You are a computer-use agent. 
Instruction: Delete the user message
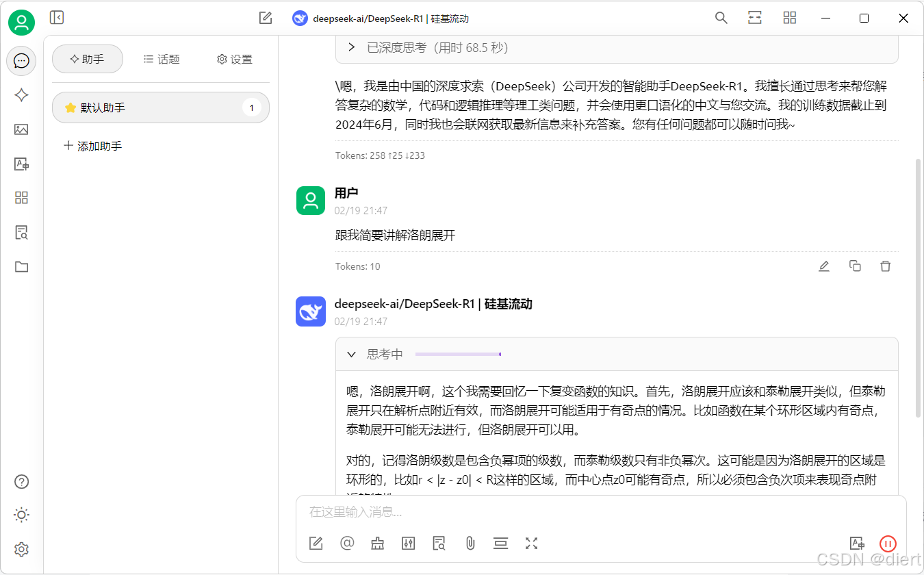click(x=886, y=266)
